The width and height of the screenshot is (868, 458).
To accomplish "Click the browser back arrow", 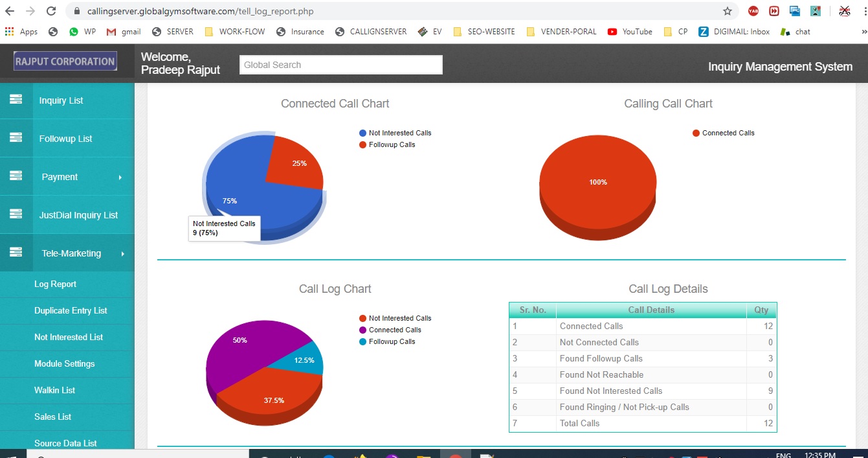I will tap(10, 11).
